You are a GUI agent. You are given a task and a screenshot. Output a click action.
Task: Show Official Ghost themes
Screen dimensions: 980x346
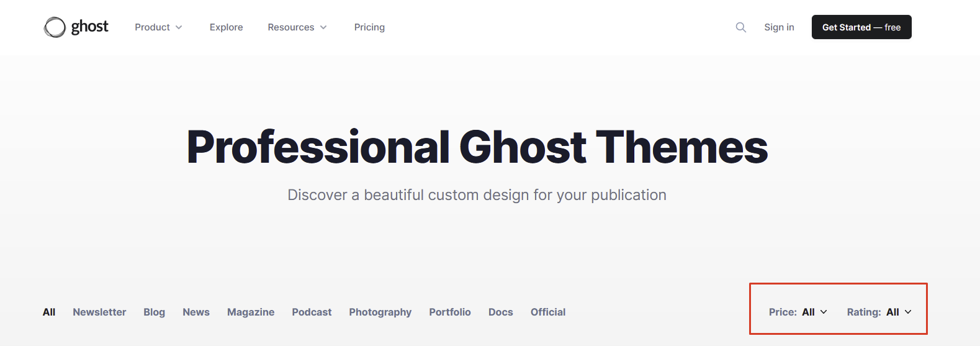(548, 312)
